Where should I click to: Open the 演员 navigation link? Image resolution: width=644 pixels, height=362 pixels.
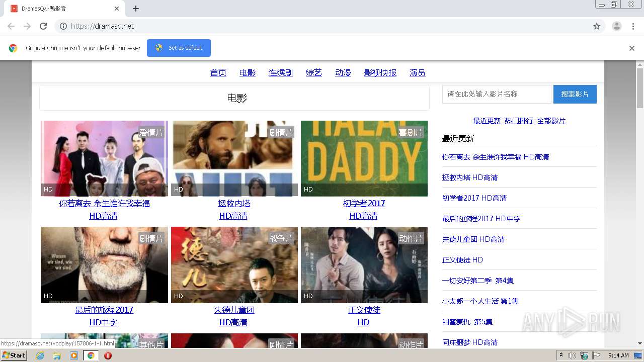tap(418, 73)
